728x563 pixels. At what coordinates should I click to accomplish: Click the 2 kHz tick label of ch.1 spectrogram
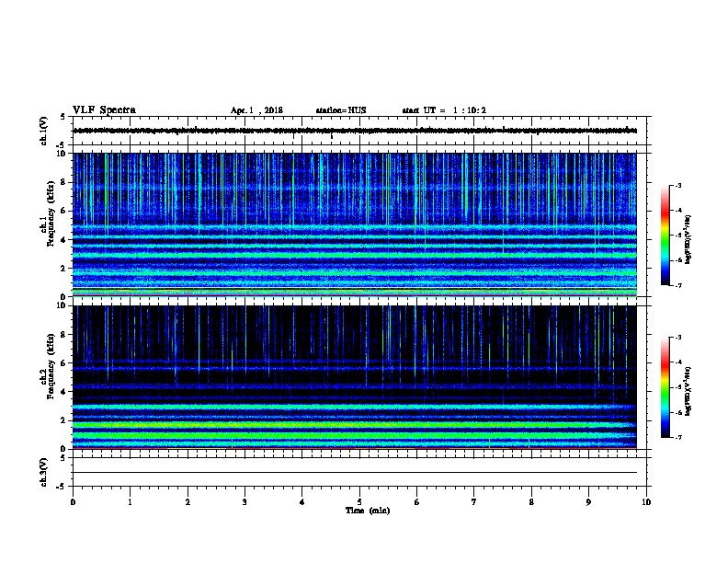click(x=63, y=269)
